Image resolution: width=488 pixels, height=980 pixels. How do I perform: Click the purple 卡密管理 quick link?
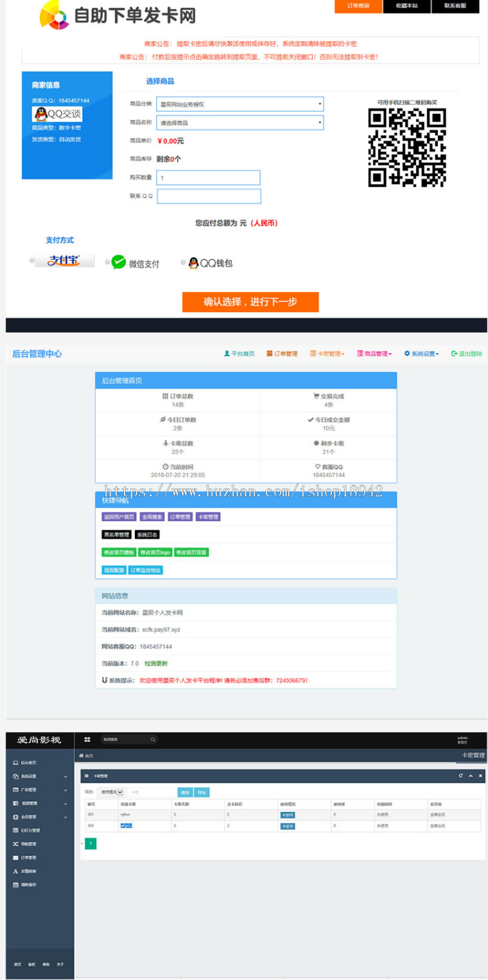208,517
